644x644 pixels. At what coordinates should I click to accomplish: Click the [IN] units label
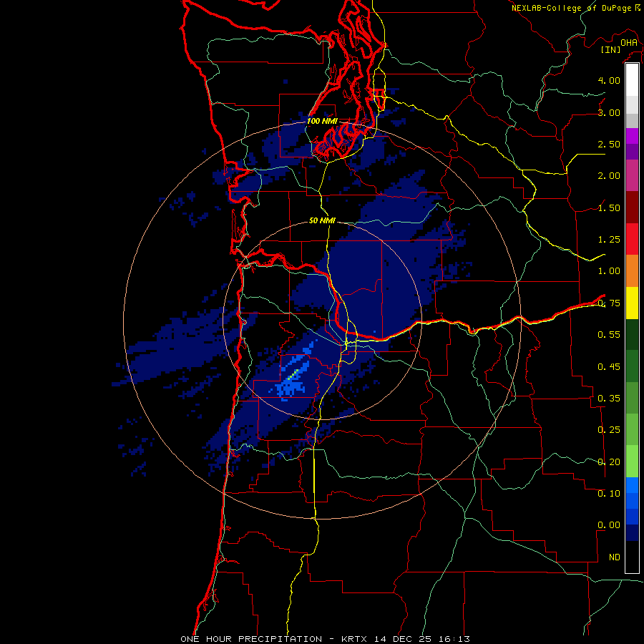coord(611,50)
